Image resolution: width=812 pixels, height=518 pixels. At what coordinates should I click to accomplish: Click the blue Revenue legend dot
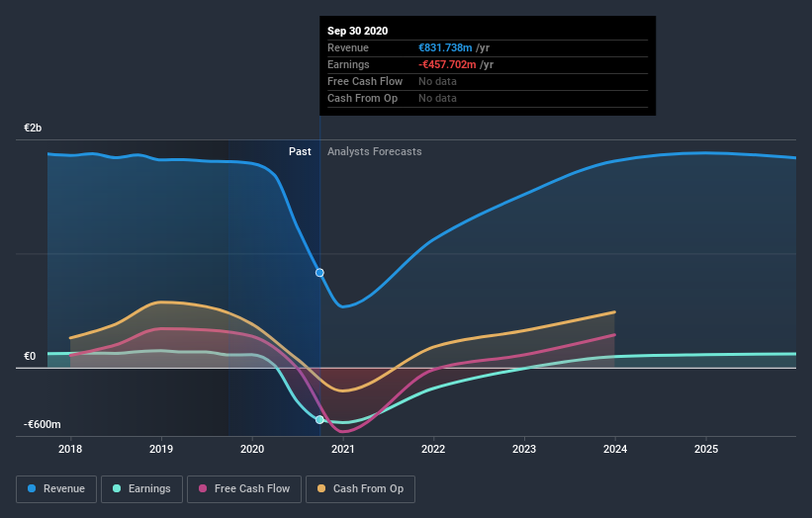[x=32, y=488]
